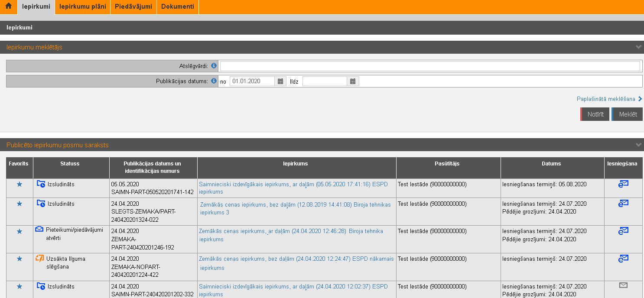Click e-submission icon for ESPD nākamais iepirkums
This screenshot has height=298, width=644.
[623, 259]
